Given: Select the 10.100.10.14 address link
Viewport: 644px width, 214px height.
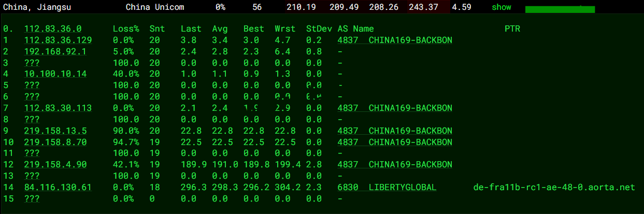Looking at the screenshot, I should click(x=55, y=74).
